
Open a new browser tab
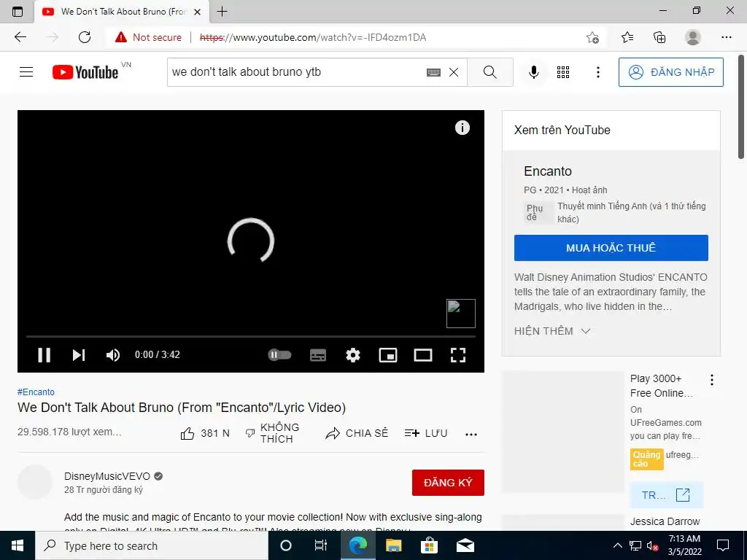pos(222,12)
